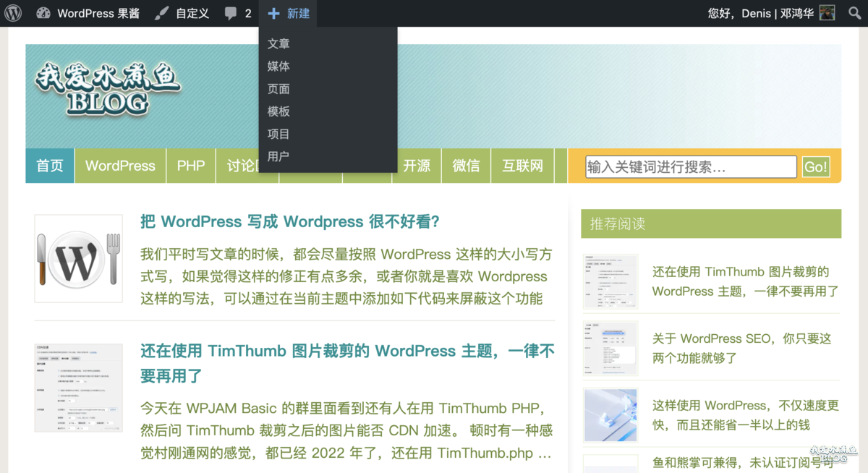This screenshot has height=473, width=868.
Task: Open the WordPress navigation tab
Action: coord(120,166)
